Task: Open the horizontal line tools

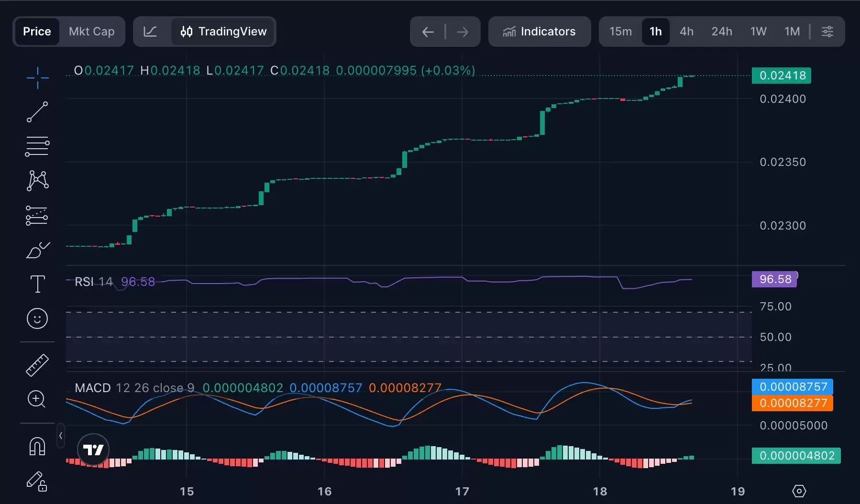Action: (37, 146)
